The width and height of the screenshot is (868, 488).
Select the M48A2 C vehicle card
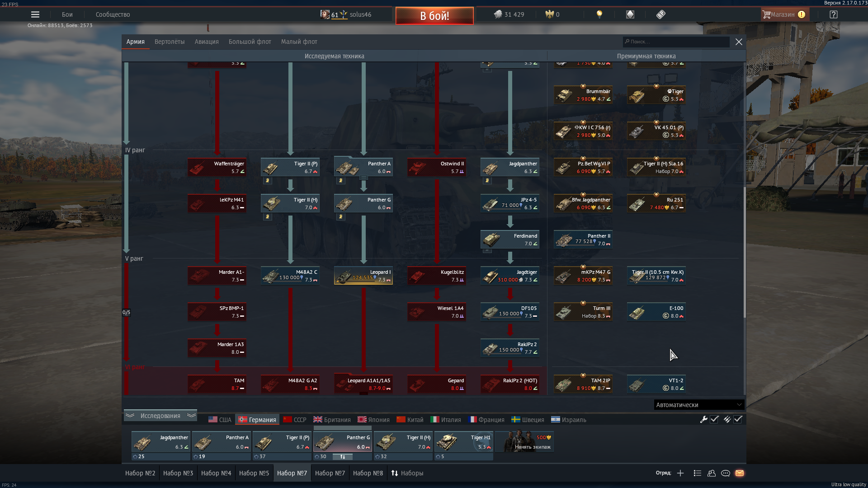[x=290, y=276]
